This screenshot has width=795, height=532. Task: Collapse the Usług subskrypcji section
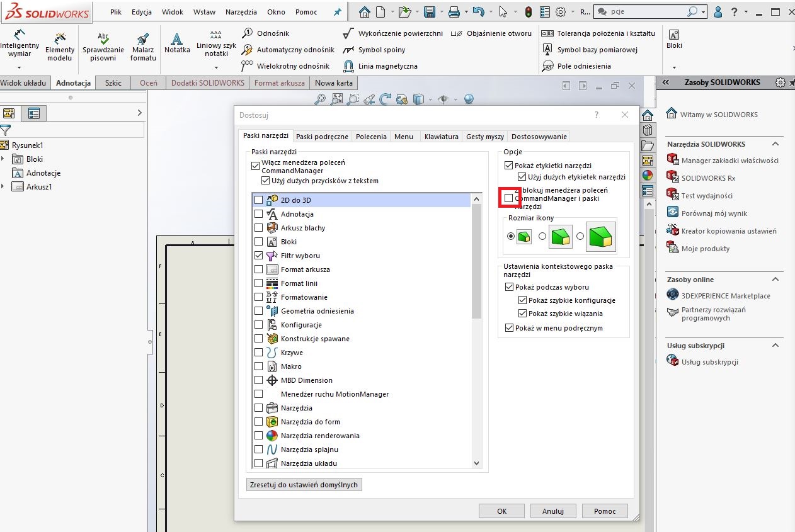tap(776, 346)
